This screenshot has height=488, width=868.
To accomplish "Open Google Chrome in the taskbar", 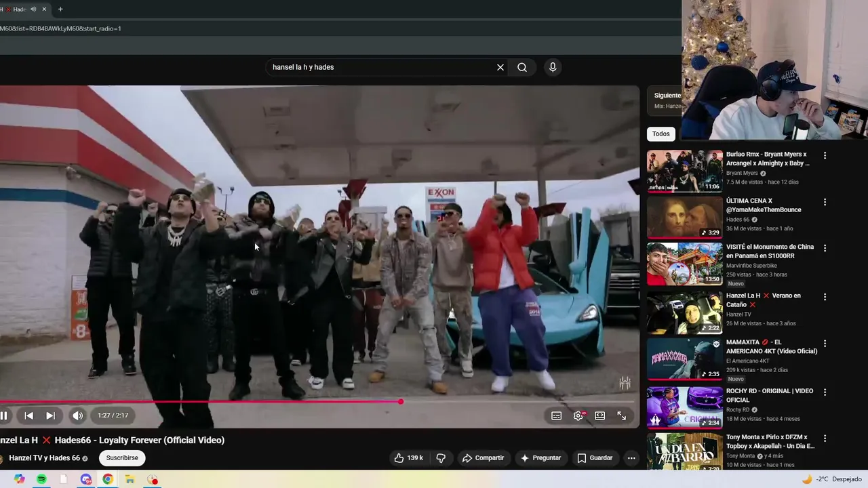I will click(108, 479).
